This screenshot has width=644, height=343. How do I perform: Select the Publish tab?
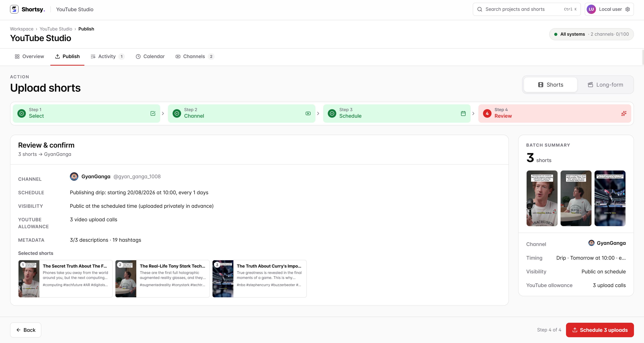(x=67, y=57)
